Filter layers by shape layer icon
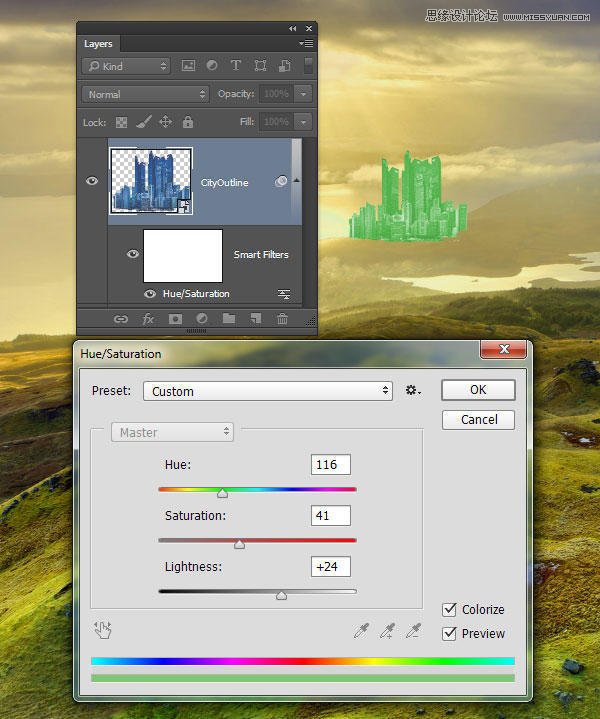Screen dimensions: 600x719 tap(260, 66)
